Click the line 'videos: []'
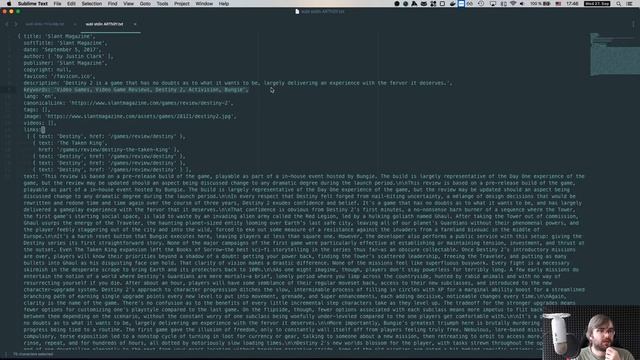640x360 pixels. (x=40, y=123)
